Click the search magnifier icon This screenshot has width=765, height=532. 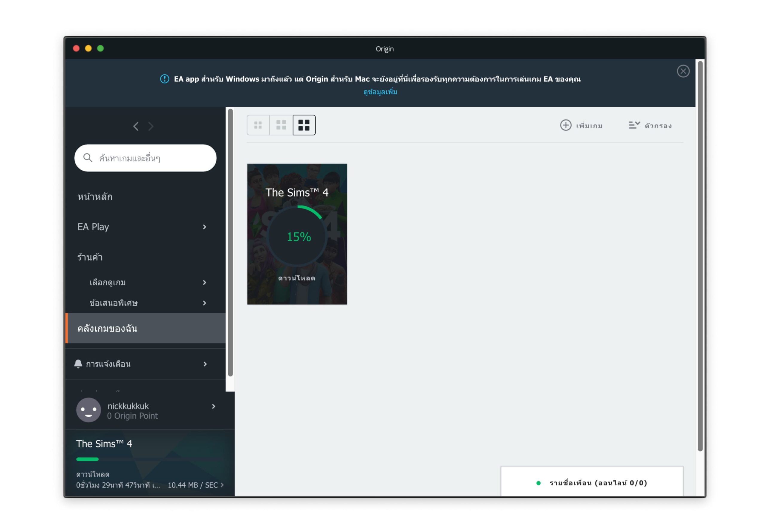pos(88,158)
